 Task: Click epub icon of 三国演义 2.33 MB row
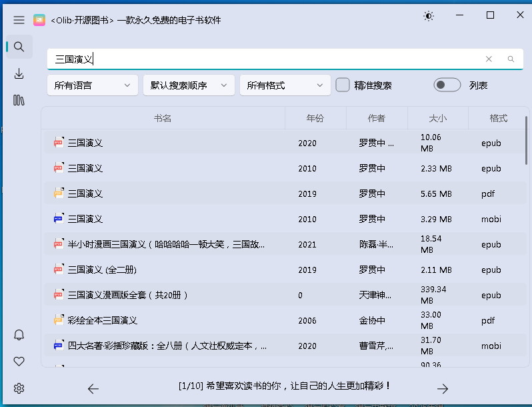coord(59,167)
